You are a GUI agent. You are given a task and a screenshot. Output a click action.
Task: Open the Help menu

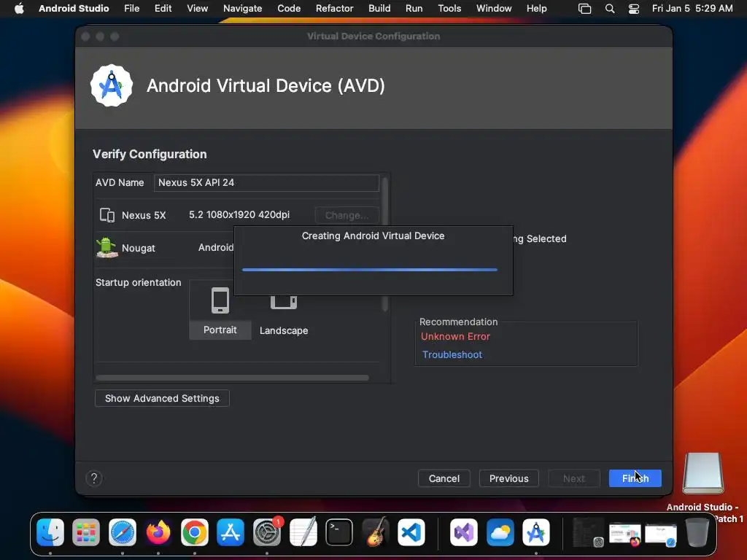(x=536, y=8)
